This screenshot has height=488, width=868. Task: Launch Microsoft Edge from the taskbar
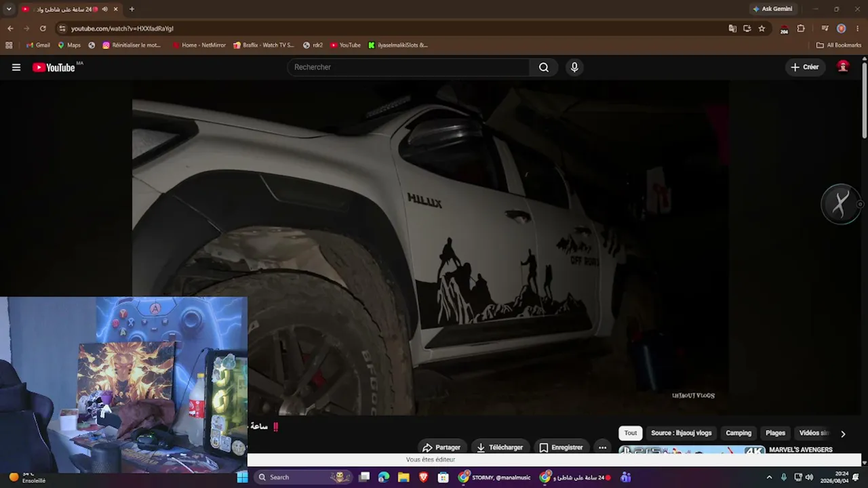[384, 477]
